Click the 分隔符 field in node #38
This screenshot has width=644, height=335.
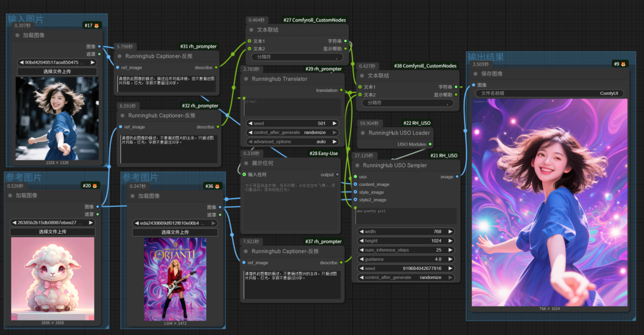tap(408, 103)
